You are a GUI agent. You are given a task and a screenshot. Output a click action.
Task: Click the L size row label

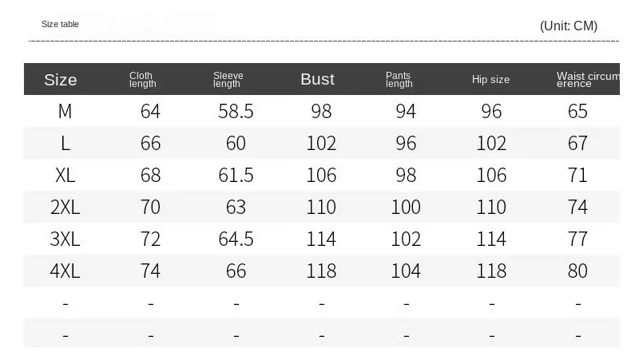[x=65, y=143]
